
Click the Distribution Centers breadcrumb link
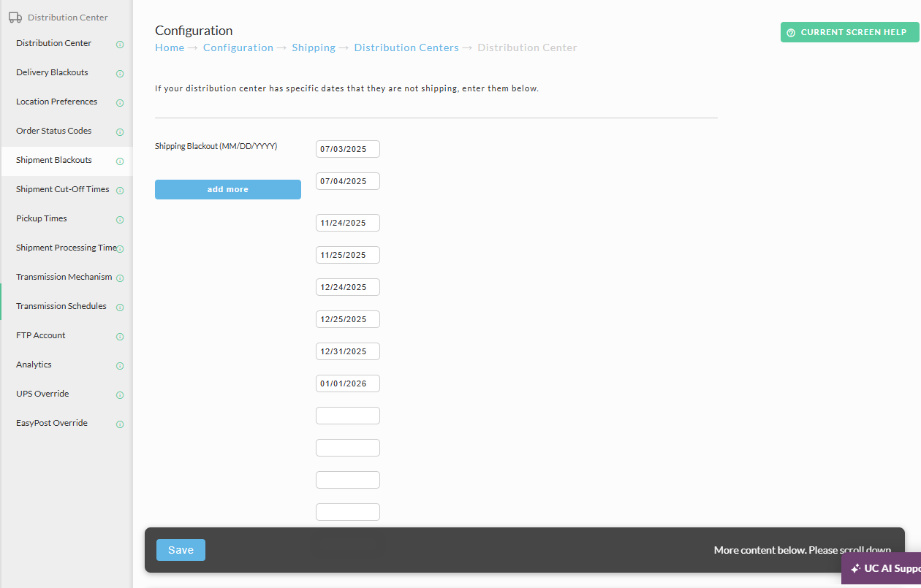tap(406, 47)
